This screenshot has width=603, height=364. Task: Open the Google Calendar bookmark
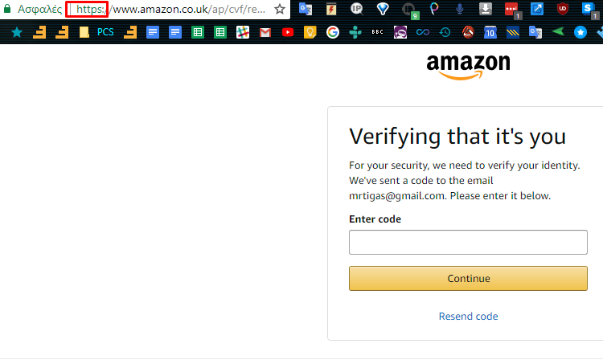(490, 33)
